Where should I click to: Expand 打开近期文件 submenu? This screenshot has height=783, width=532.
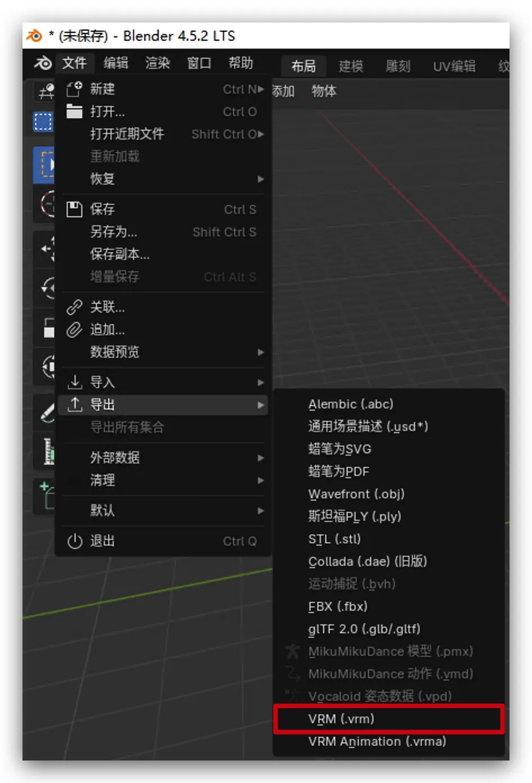click(163, 134)
